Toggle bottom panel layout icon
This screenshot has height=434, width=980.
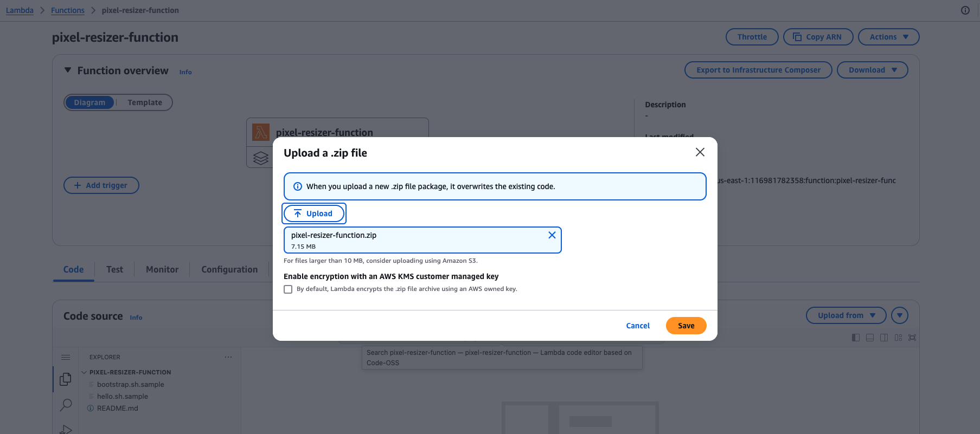pyautogui.click(x=870, y=338)
